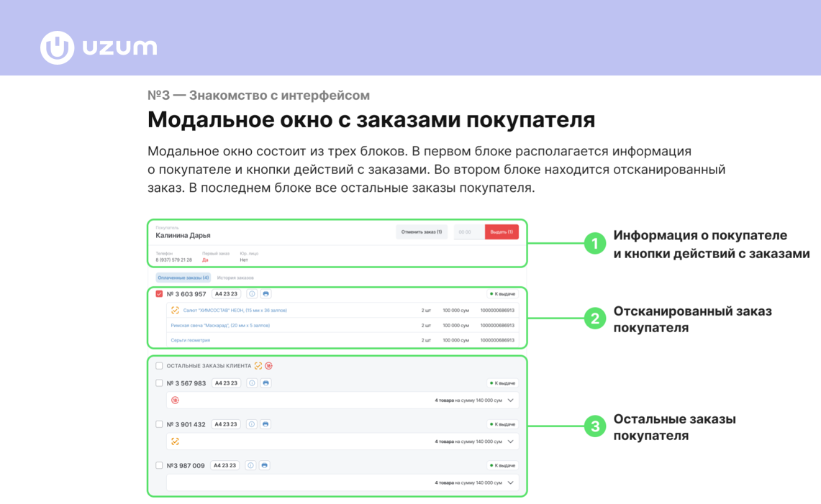The image size is (821, 504).
Task: Click the А4 23 23 cell badge of order № 3 901 432
Action: pyautogui.click(x=226, y=424)
